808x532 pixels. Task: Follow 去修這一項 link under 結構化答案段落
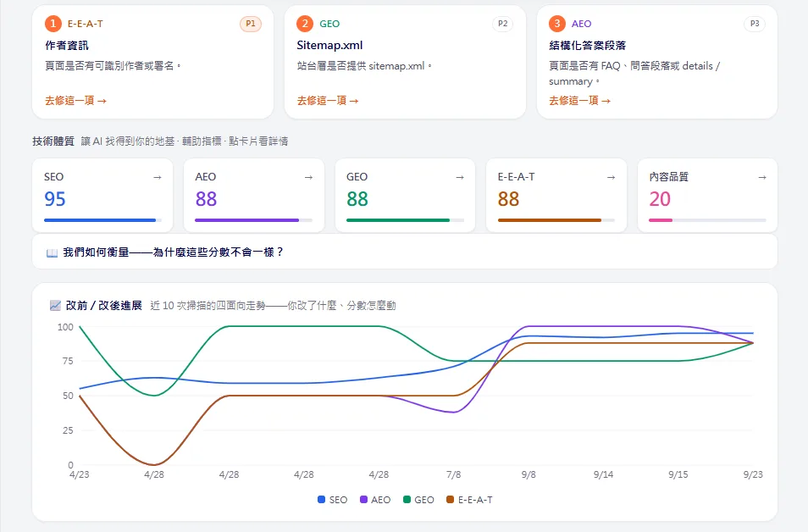tap(579, 101)
